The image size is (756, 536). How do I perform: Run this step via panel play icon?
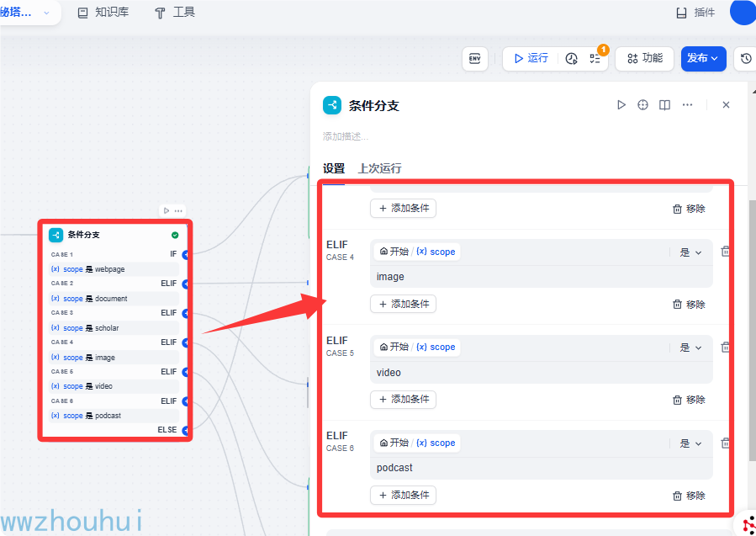click(x=621, y=104)
